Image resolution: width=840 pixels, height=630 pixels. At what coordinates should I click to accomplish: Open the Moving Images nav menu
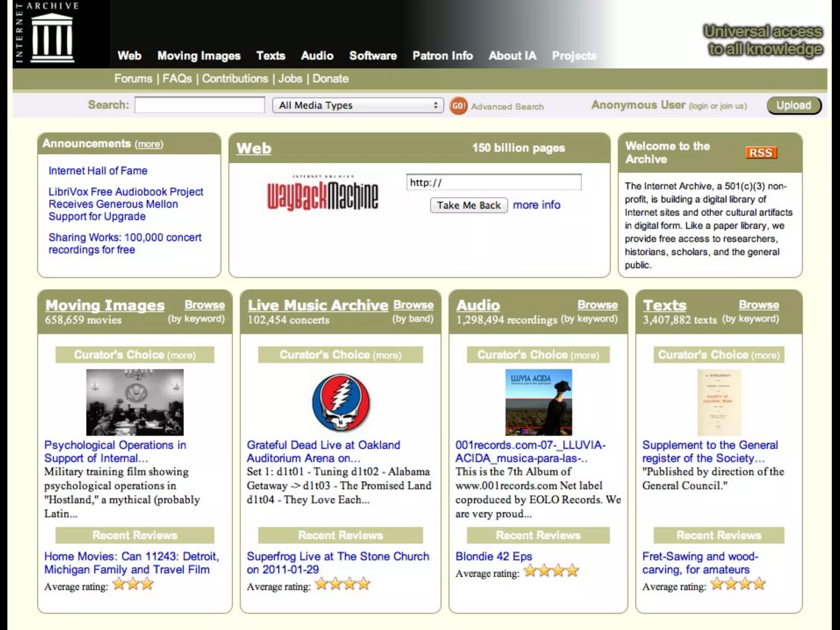199,56
